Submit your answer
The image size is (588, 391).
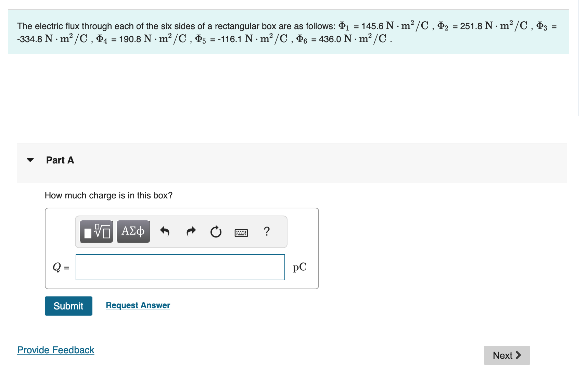[x=68, y=306]
